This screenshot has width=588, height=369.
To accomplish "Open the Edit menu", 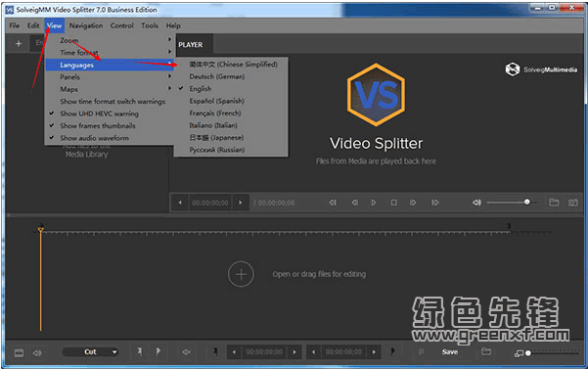I will [x=33, y=25].
